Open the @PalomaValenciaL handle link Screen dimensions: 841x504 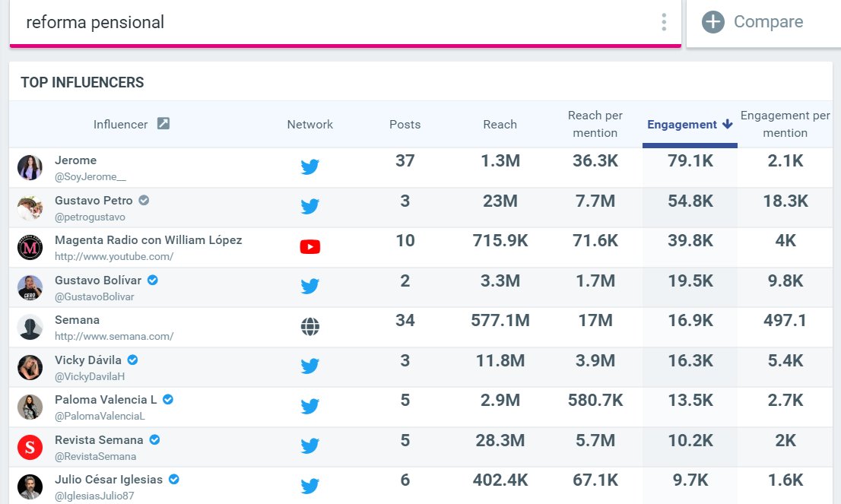100,416
